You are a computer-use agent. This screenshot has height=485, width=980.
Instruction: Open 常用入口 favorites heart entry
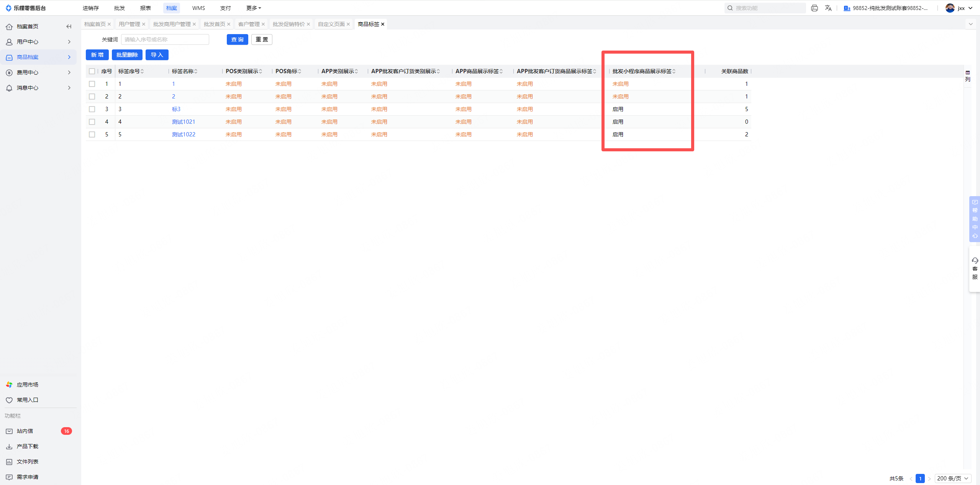click(x=27, y=400)
